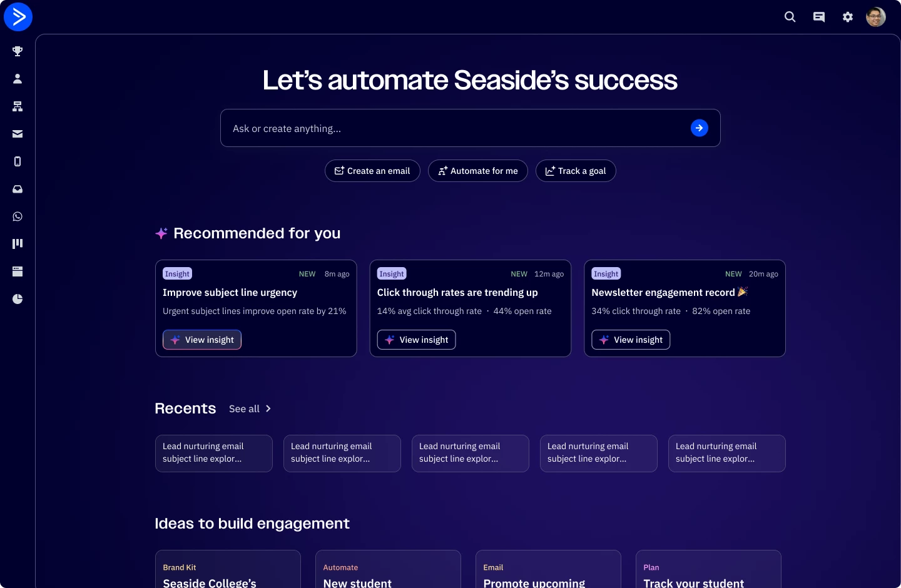Click the Create an email button

[x=372, y=171]
